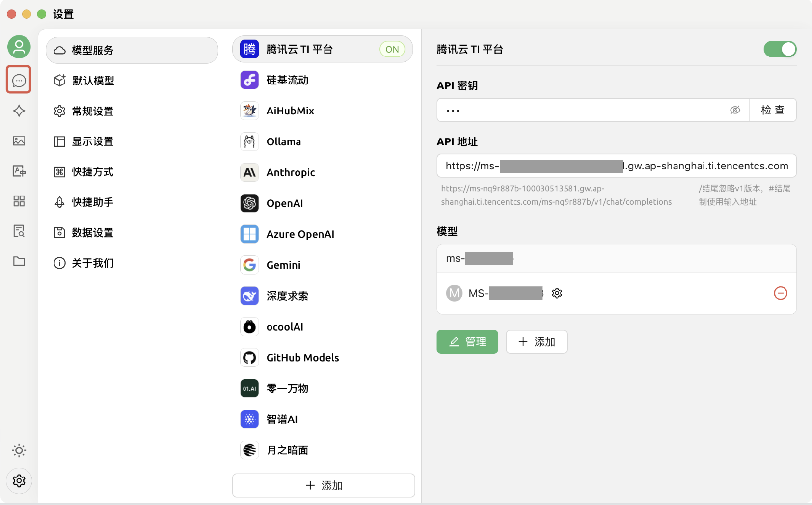This screenshot has height=505, width=812.
Task: Select Azure OpenAI provider
Action: (323, 234)
